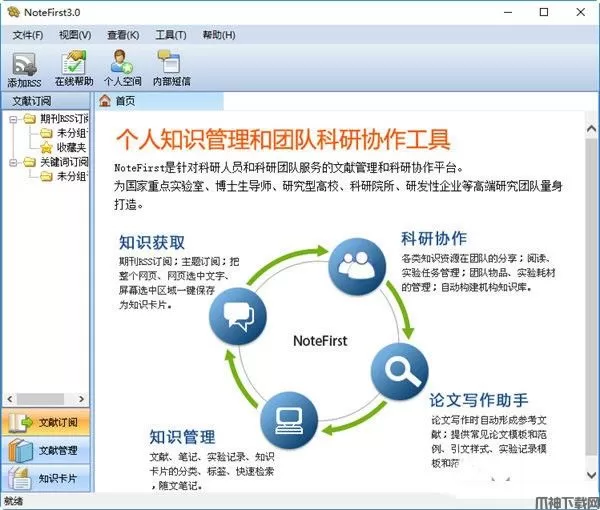Image resolution: width=600 pixels, height=510 pixels.
Task: Click the 知识获取 heading
Action: 152,243
